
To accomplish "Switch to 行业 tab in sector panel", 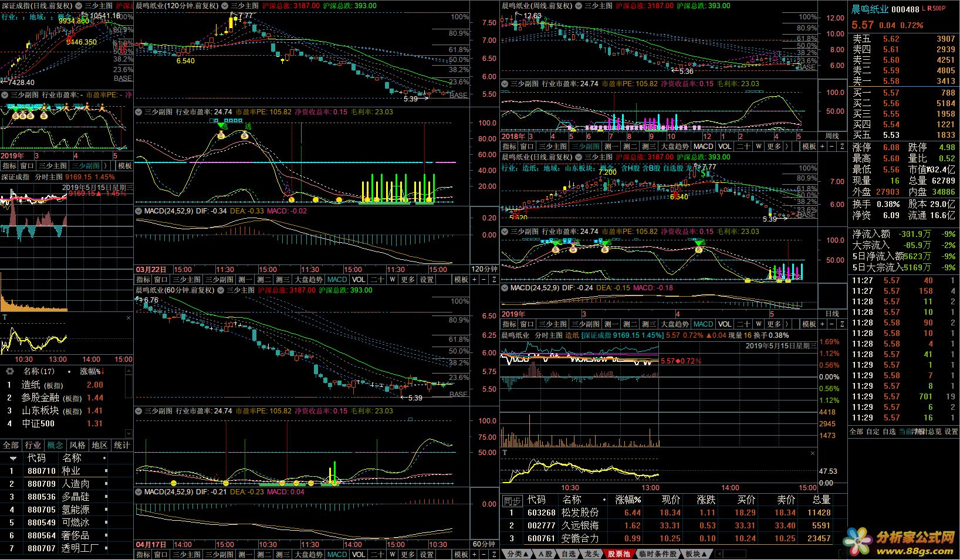I will coord(33,445).
